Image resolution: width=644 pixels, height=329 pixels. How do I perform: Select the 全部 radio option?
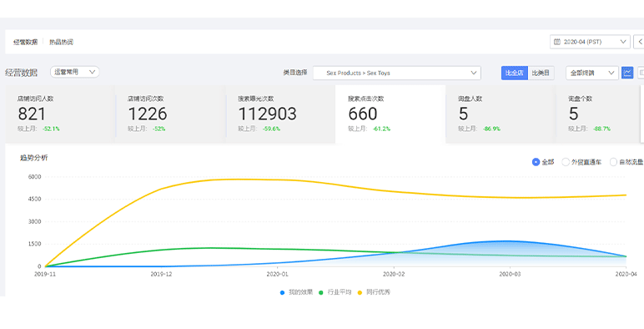pyautogui.click(x=536, y=162)
